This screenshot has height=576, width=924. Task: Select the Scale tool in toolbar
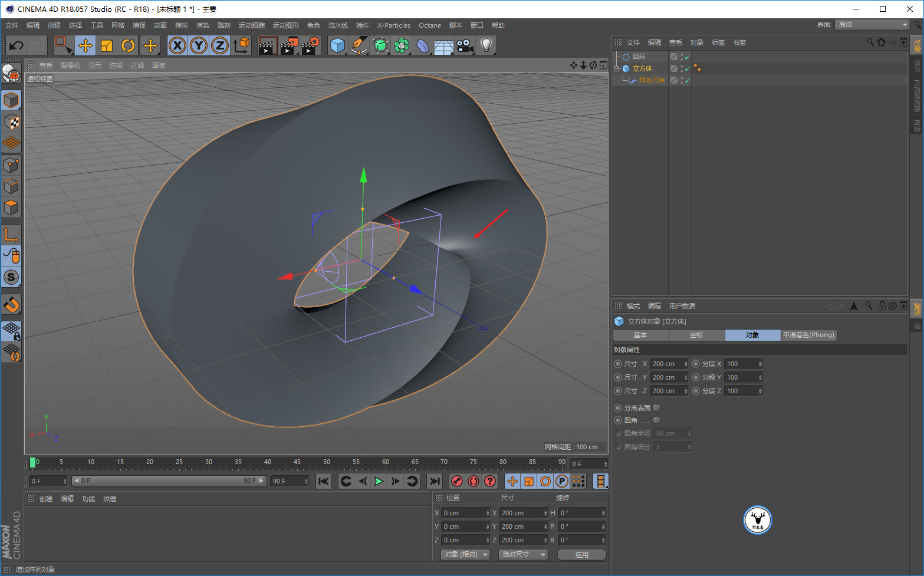(x=107, y=45)
